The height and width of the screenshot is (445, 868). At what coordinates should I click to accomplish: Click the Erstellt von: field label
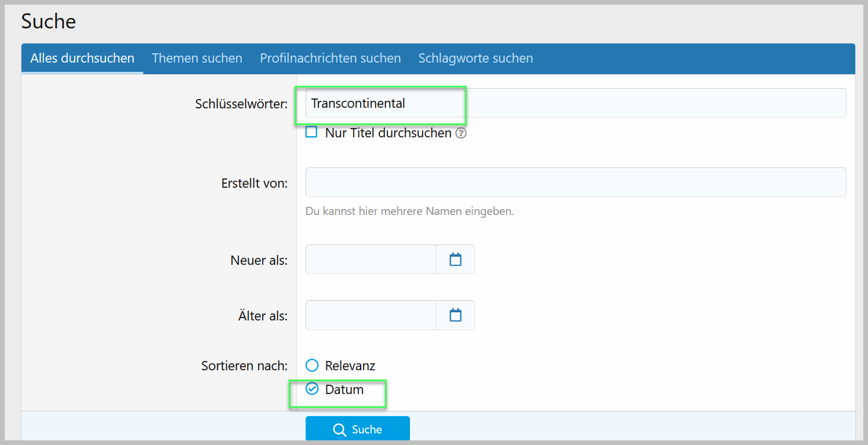(254, 183)
